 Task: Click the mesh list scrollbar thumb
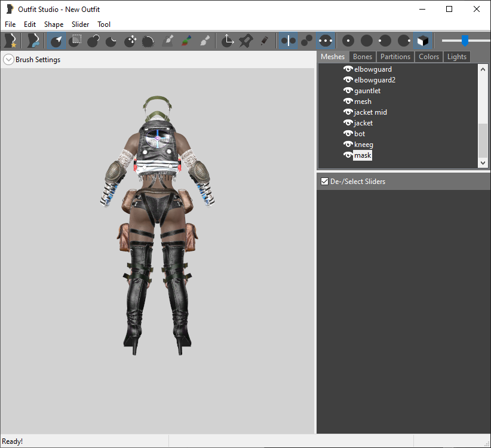pos(483,140)
